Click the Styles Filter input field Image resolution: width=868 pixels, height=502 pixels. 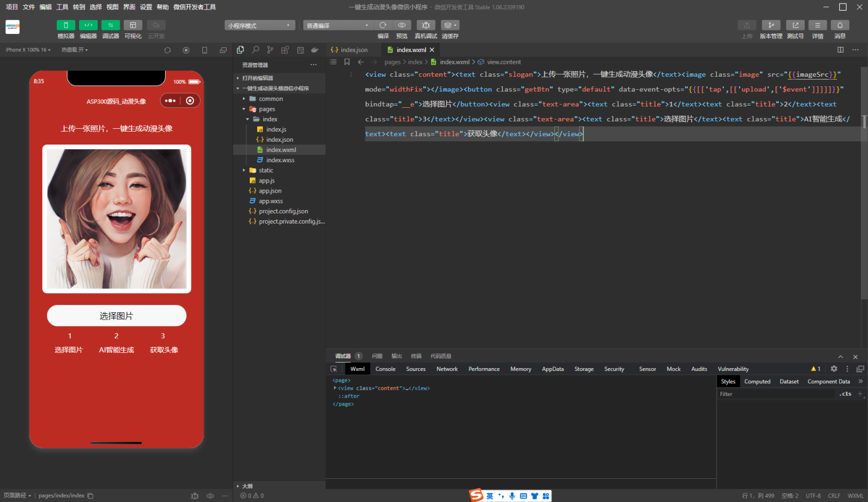tap(774, 394)
